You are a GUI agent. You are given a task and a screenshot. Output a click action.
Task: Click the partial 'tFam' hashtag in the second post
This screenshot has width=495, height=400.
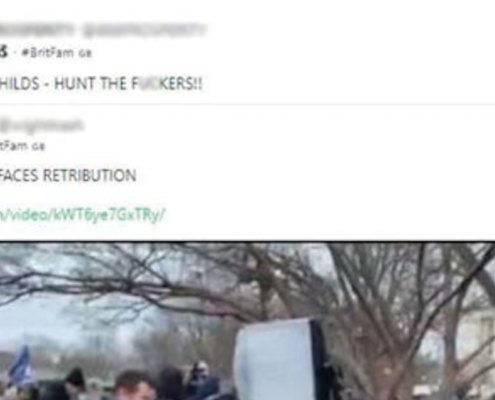point(14,146)
